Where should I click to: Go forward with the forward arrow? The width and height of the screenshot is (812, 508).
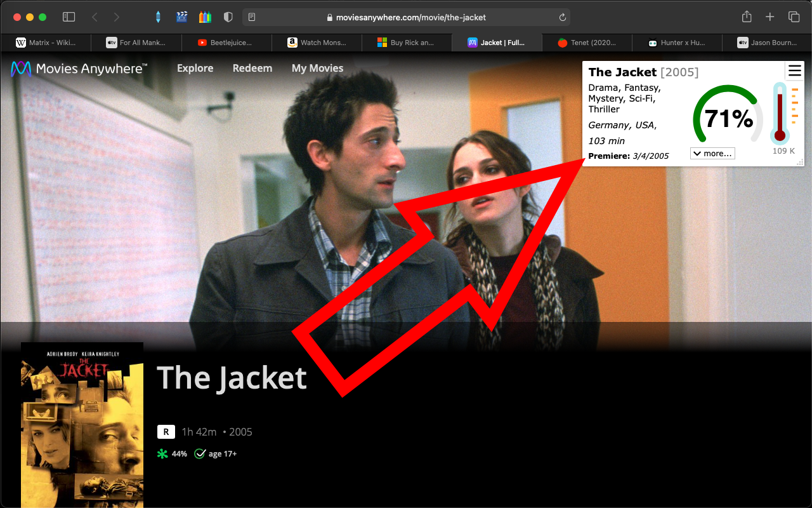tap(116, 17)
